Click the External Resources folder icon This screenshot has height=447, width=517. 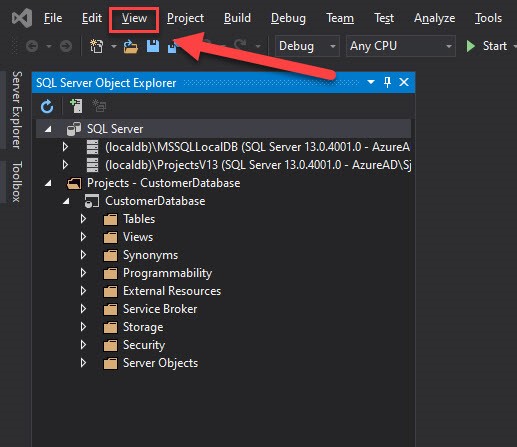click(110, 291)
